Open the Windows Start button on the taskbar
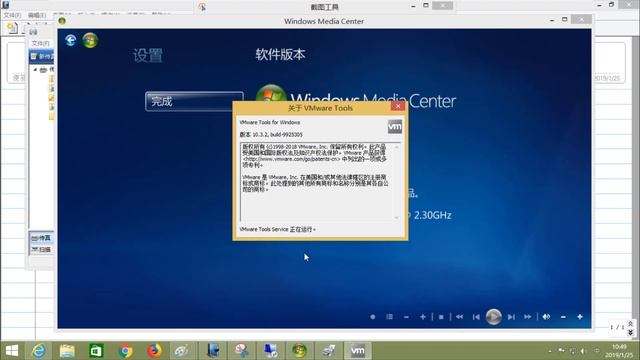Viewport: 640px width, 360px height. [12, 351]
